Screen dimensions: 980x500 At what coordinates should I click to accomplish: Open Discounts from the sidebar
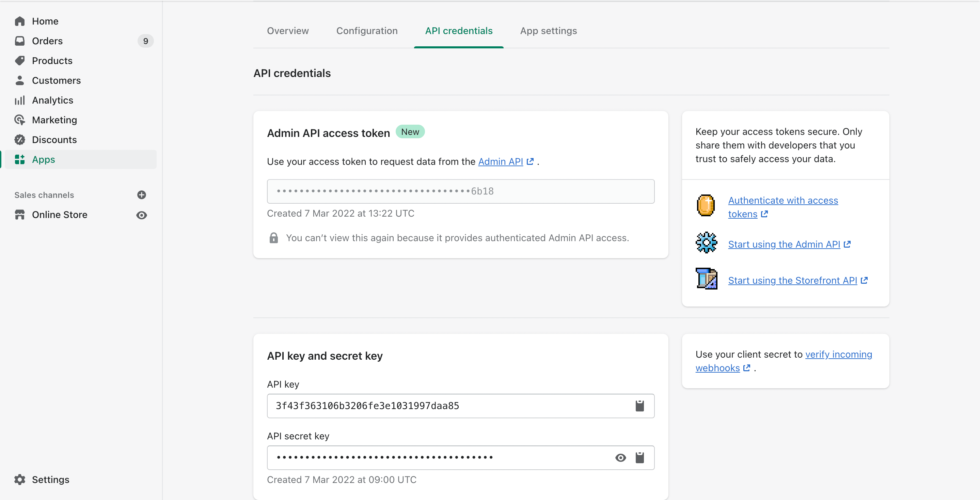click(54, 140)
